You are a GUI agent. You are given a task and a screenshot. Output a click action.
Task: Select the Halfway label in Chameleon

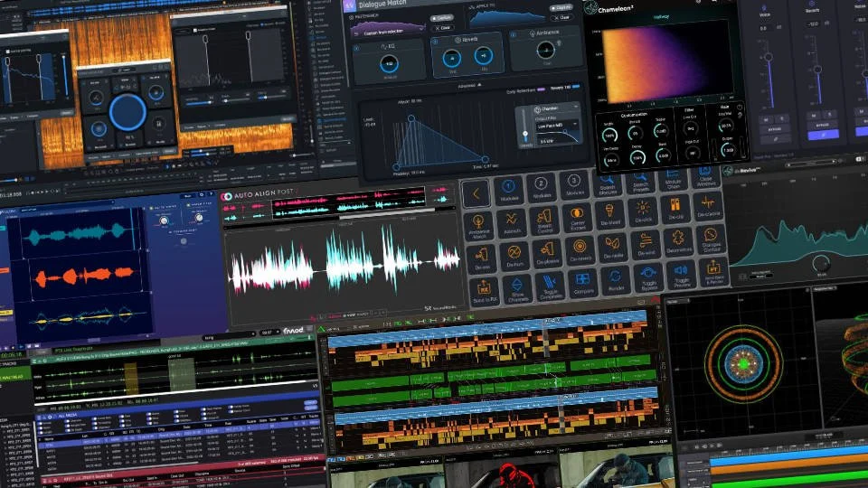(x=661, y=17)
